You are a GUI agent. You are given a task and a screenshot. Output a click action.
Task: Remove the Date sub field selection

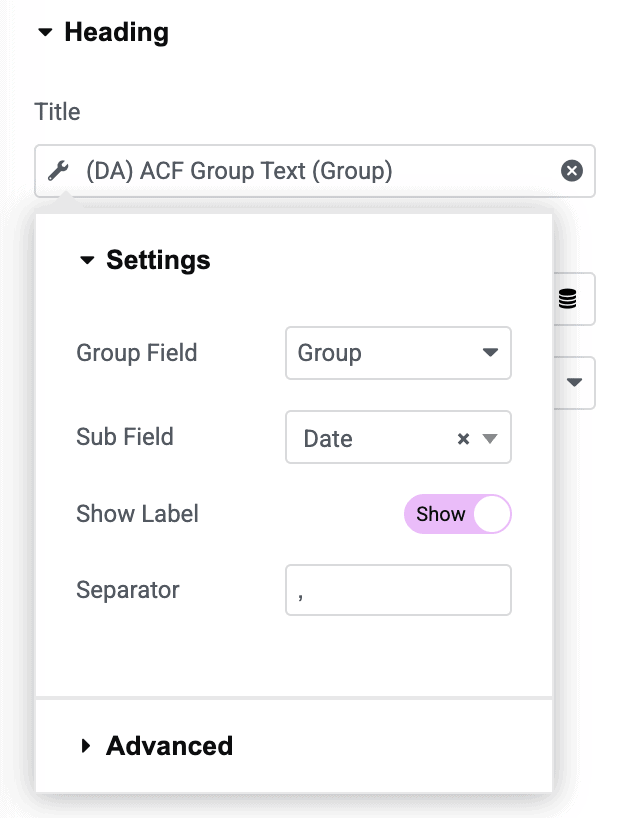pos(463,439)
